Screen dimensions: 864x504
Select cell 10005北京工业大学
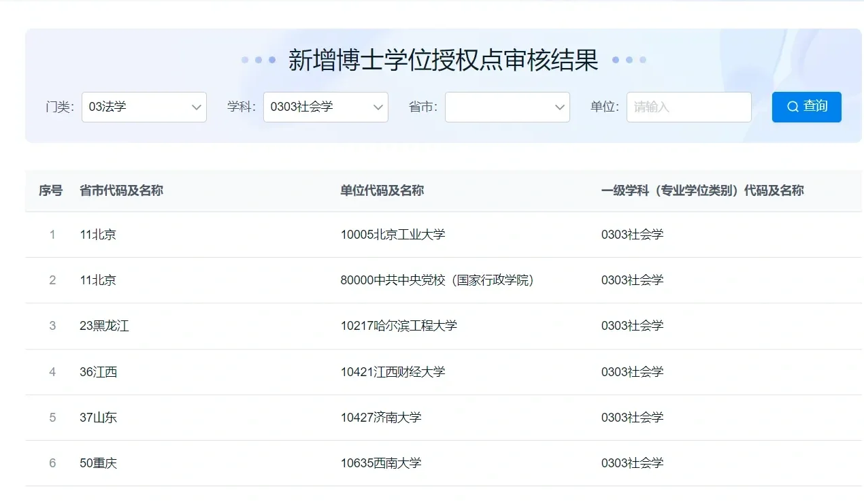click(x=393, y=235)
